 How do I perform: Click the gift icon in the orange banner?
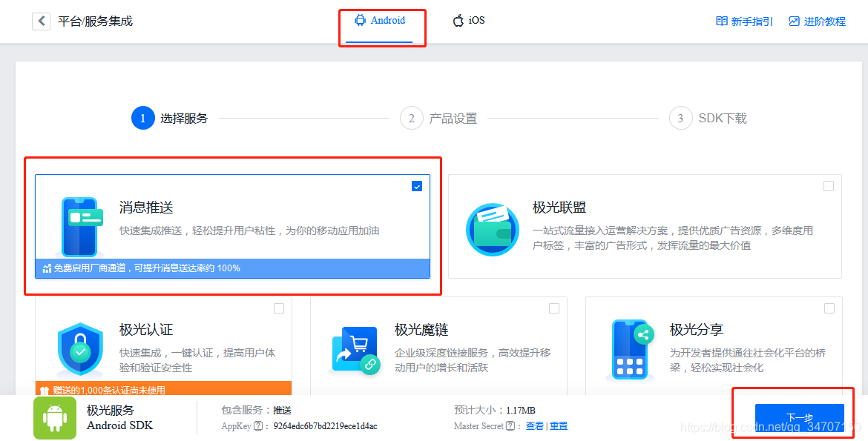[x=45, y=391]
